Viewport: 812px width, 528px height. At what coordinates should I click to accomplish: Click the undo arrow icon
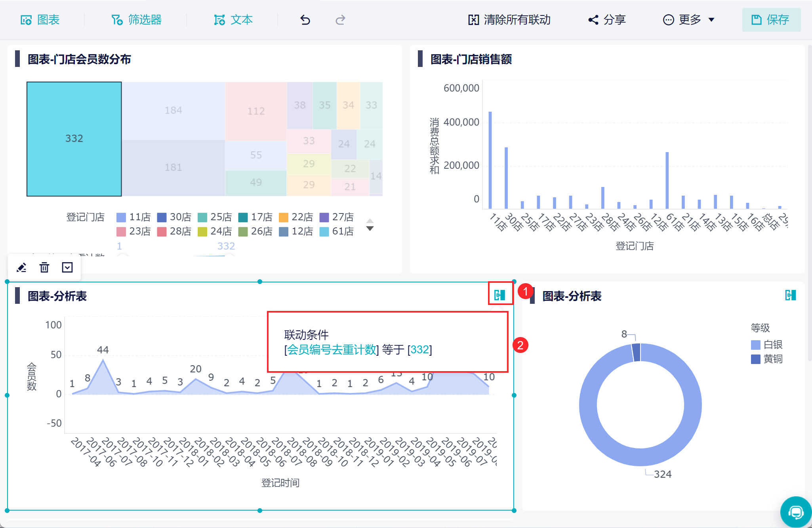point(305,20)
